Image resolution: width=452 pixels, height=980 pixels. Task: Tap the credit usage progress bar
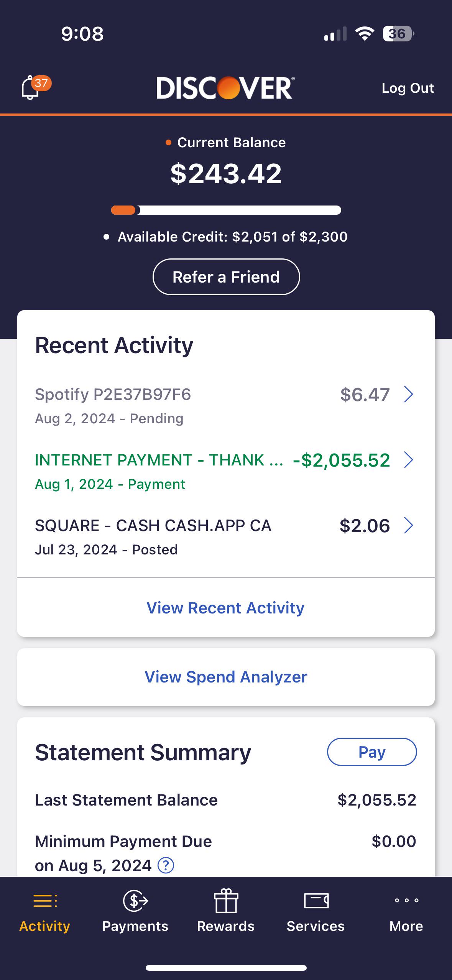(226, 210)
